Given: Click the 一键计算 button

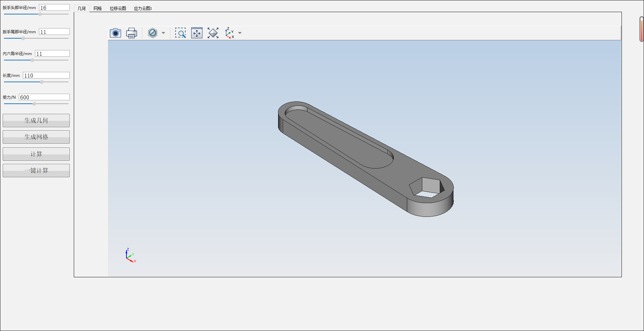Looking at the screenshot, I should (36, 171).
